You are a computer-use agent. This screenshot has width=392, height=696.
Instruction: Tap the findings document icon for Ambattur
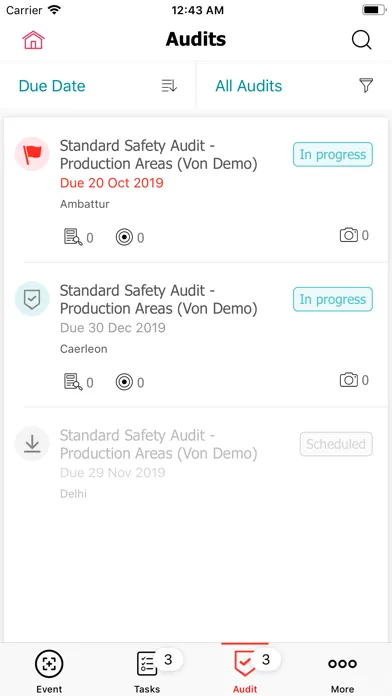pyautogui.click(x=73, y=237)
